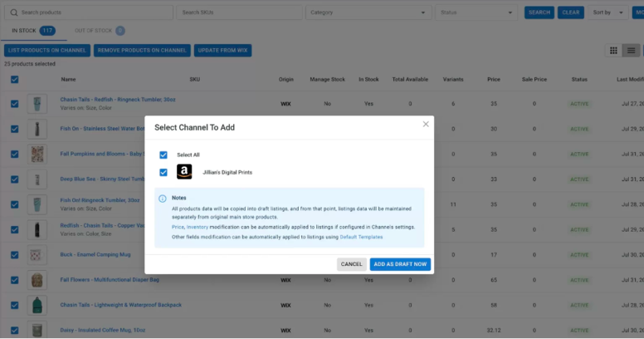Click the Search products field
644x339 pixels.
[89, 12]
